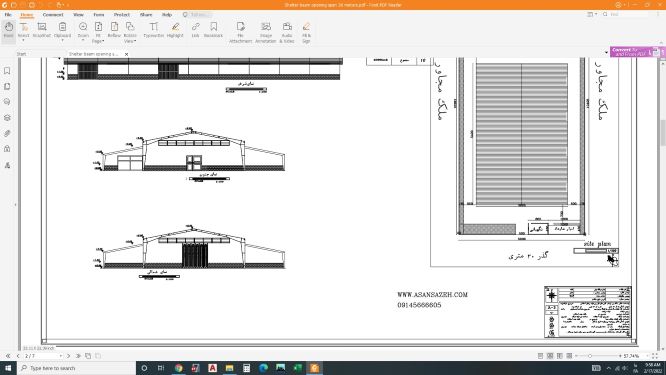Screen dimensions: 666x375
Task: Switch to the Protect ribbon tab
Action: (x=122, y=14)
